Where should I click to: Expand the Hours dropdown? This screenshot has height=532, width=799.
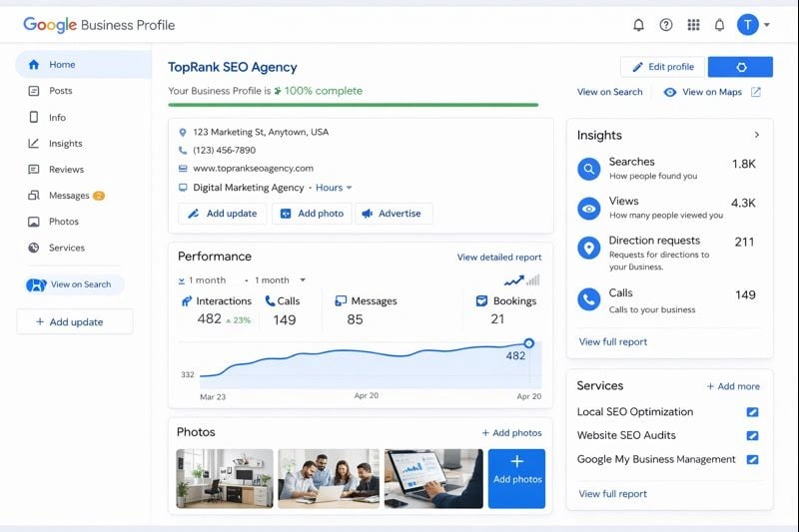(x=334, y=188)
